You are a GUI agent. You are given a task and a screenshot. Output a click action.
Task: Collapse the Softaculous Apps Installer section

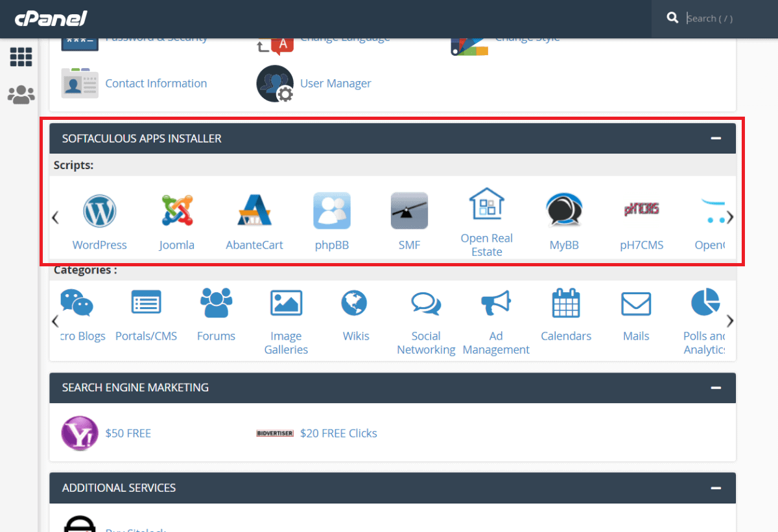point(716,138)
